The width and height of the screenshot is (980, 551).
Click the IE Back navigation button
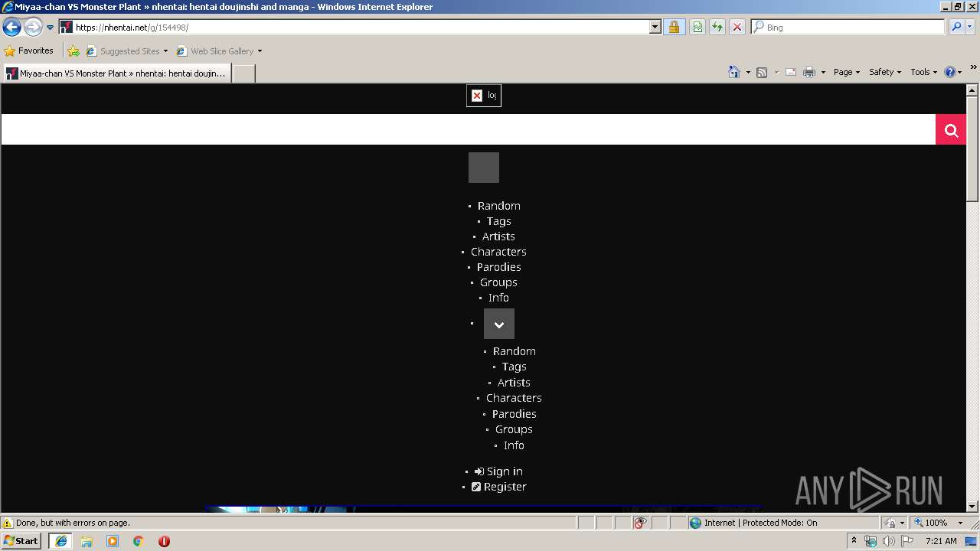tap(11, 28)
